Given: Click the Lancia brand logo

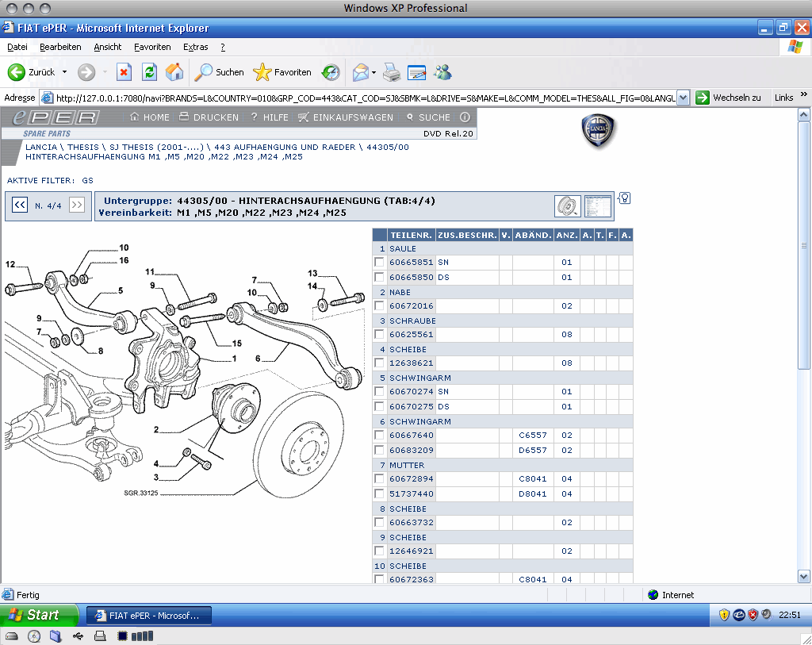Looking at the screenshot, I should click(598, 131).
